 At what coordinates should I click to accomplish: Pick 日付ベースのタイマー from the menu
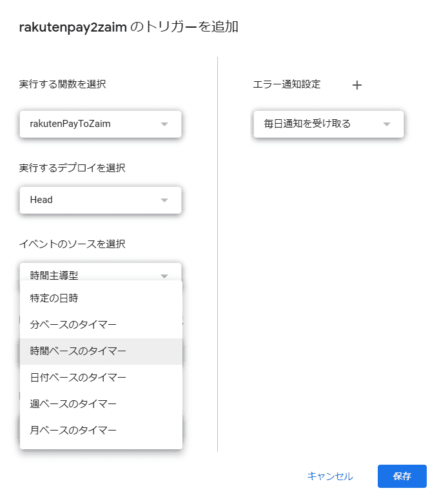(78, 378)
